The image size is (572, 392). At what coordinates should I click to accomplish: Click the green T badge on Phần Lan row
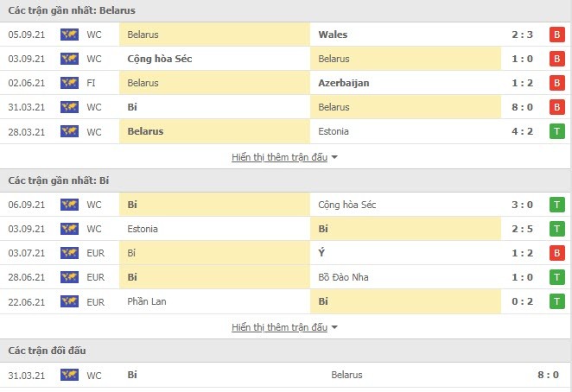pos(556,301)
